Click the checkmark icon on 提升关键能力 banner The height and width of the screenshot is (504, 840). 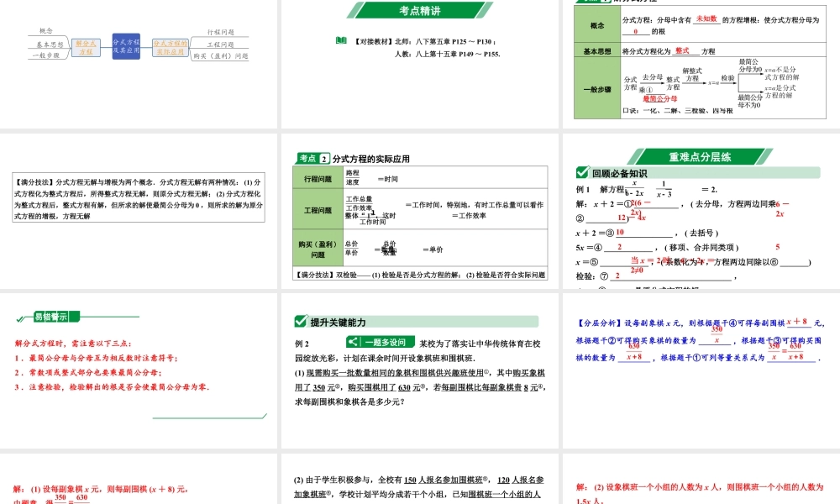click(x=302, y=321)
